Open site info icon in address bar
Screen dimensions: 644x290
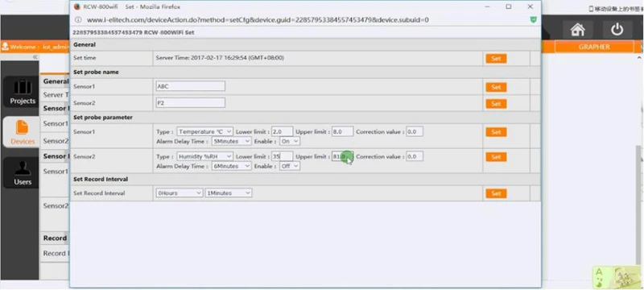click(77, 19)
